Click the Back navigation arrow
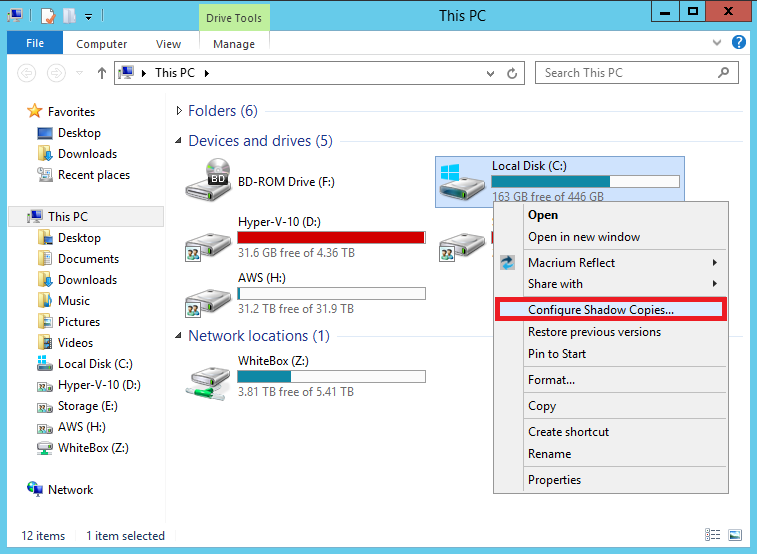 27,73
